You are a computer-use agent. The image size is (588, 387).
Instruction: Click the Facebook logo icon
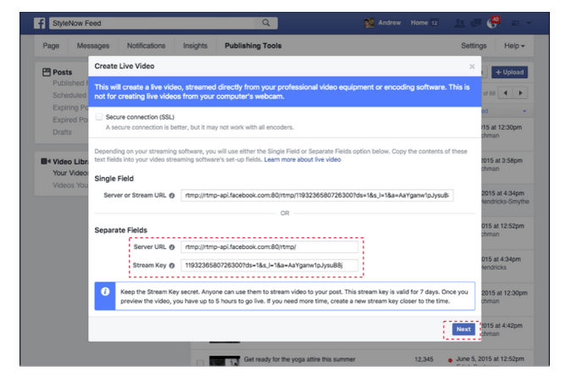pyautogui.click(x=39, y=23)
